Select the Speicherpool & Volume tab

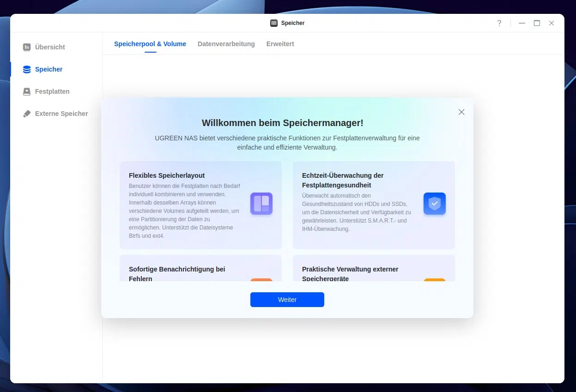[x=150, y=44]
